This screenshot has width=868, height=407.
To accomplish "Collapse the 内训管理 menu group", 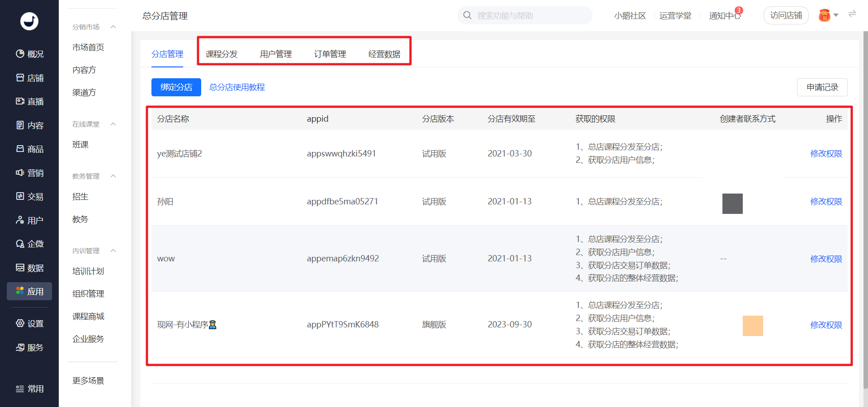I will pyautogui.click(x=113, y=251).
